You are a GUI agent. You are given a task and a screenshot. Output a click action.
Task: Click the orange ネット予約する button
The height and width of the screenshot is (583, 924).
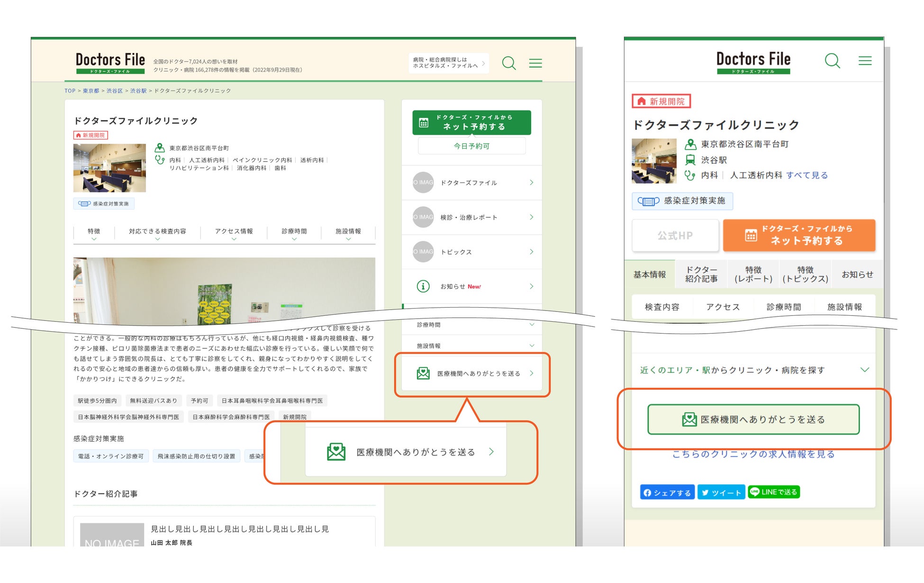coord(799,235)
